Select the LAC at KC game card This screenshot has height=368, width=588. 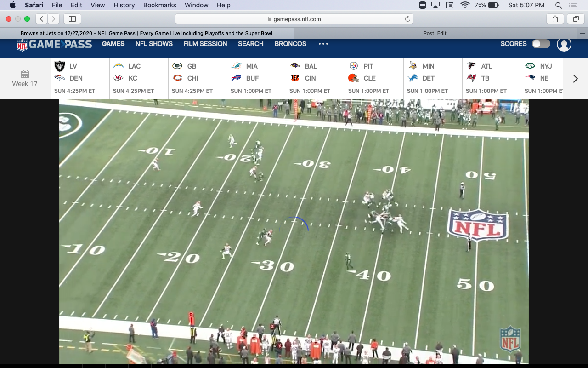139,78
